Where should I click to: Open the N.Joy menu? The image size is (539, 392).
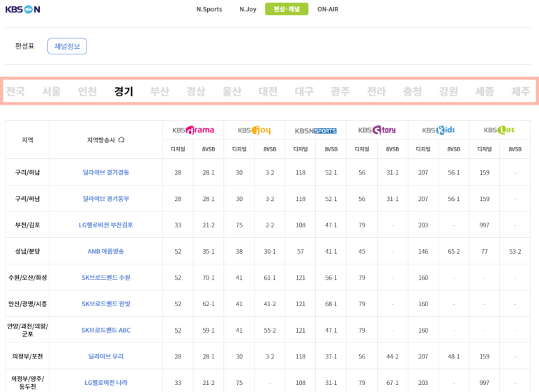point(248,9)
